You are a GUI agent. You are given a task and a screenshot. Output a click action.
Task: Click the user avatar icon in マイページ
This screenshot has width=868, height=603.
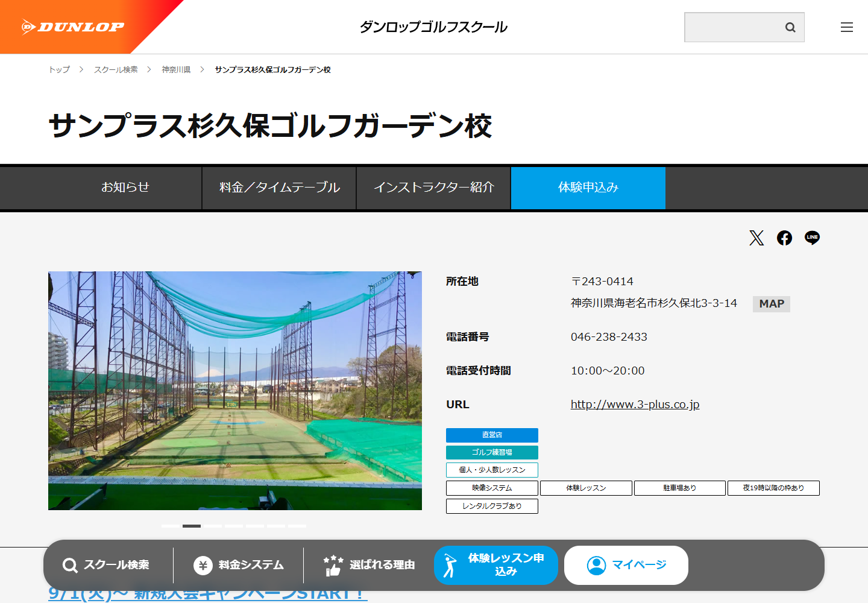(x=596, y=565)
